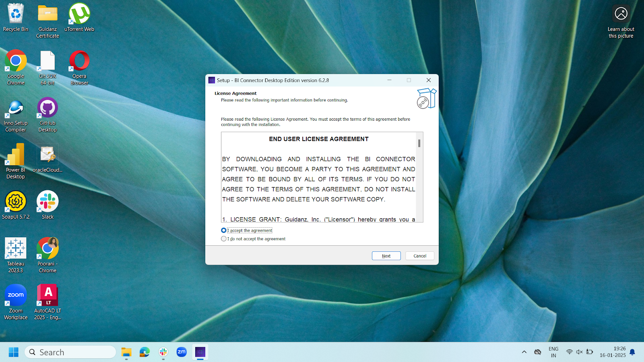Click the muted volume tray icon
The height and width of the screenshot is (362, 644).
[x=579, y=352]
